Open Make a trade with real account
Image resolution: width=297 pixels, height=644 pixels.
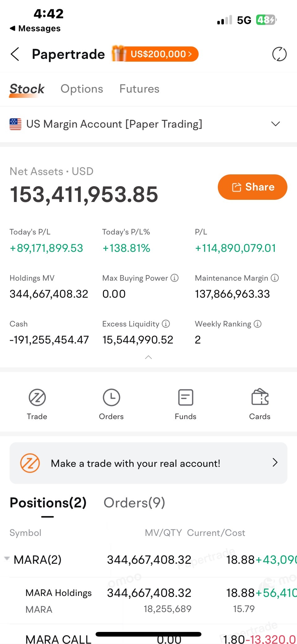(x=148, y=463)
